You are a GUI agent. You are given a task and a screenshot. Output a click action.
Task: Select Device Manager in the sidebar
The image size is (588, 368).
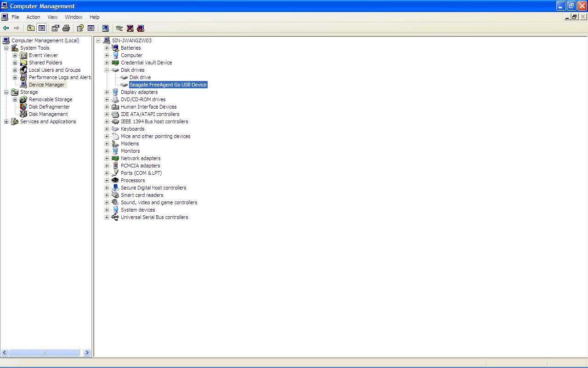pyautogui.click(x=47, y=84)
